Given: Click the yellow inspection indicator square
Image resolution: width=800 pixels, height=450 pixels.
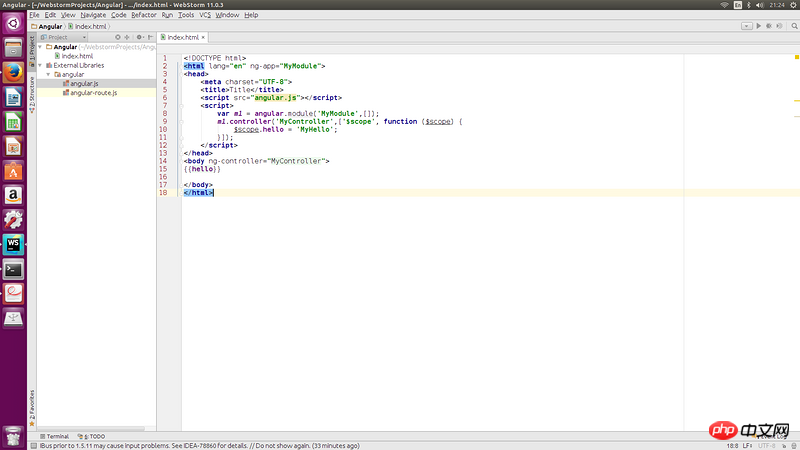Looking at the screenshot, I should click(796, 57).
